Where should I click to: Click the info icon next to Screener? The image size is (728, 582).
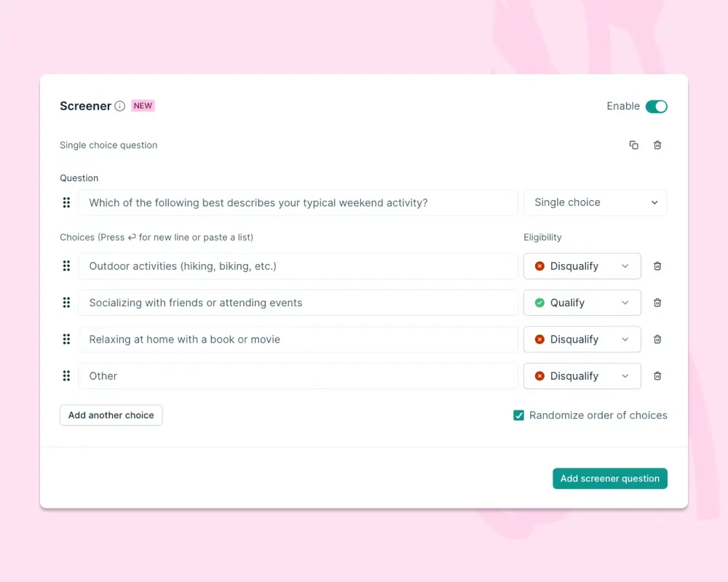click(x=120, y=106)
